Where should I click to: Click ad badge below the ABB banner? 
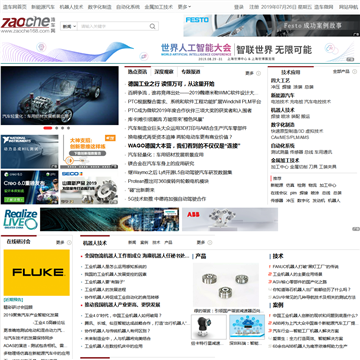click(356, 229)
